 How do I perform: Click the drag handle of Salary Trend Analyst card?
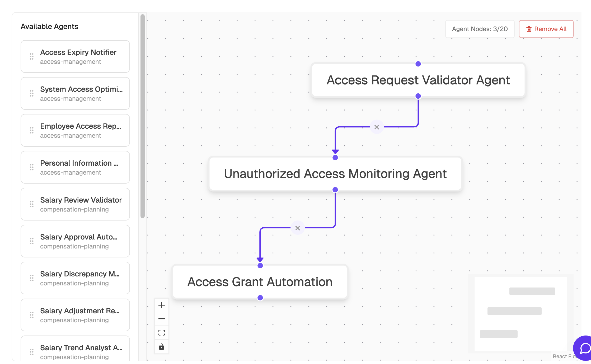[32, 352]
